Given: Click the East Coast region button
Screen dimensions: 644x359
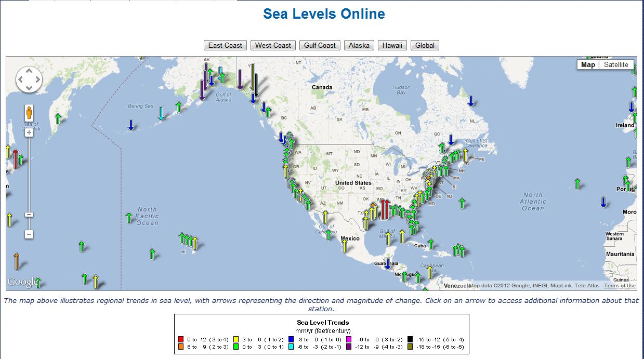Looking at the screenshot, I should (225, 45).
